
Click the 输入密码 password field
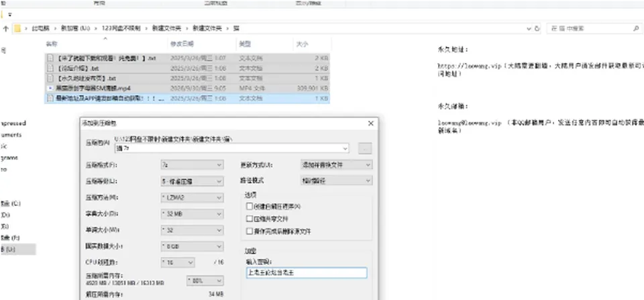tap(307, 273)
